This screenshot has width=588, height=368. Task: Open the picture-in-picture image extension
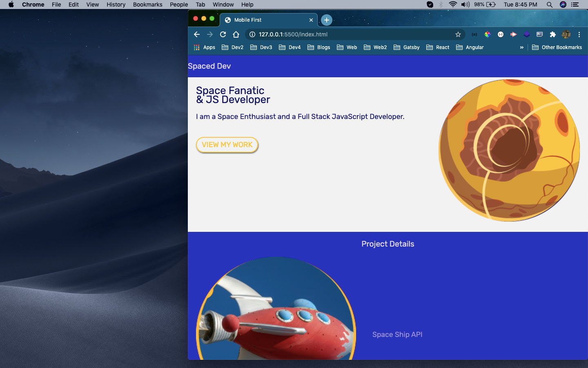tap(540, 34)
